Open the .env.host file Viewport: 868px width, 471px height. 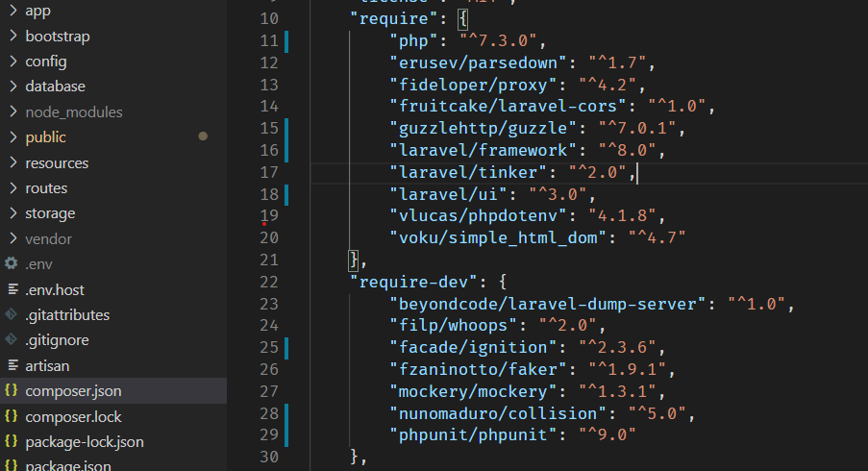click(x=55, y=290)
